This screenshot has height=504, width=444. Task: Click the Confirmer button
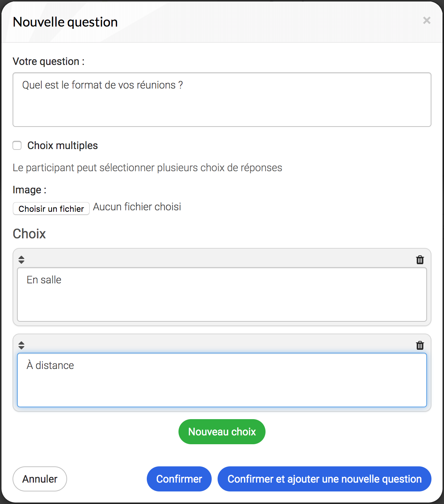click(x=179, y=479)
